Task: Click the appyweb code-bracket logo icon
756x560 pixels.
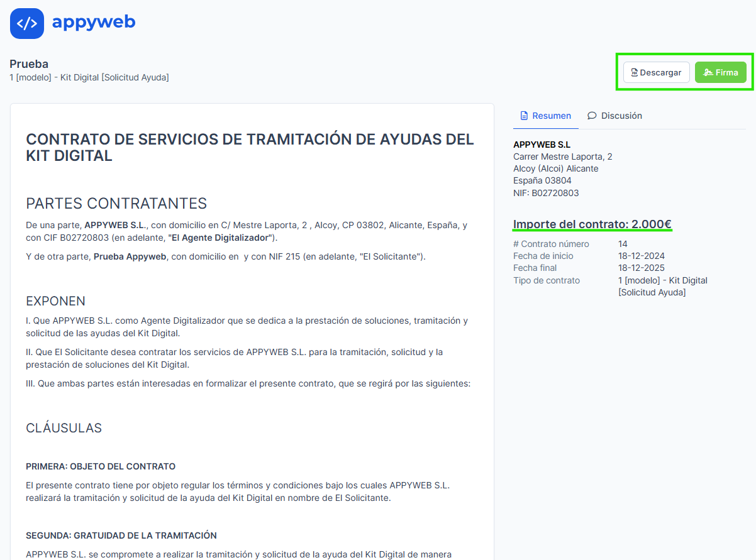Action: pos(27,24)
